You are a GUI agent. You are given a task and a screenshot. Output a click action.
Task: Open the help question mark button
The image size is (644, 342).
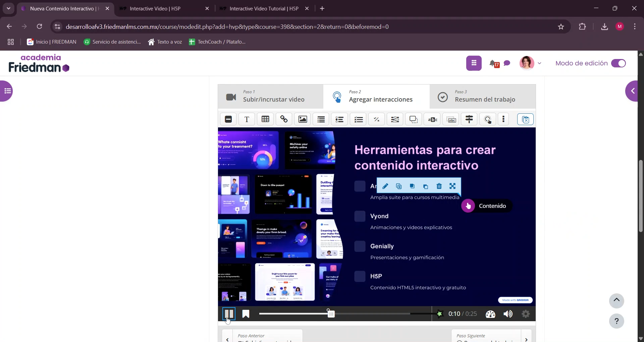click(616, 321)
